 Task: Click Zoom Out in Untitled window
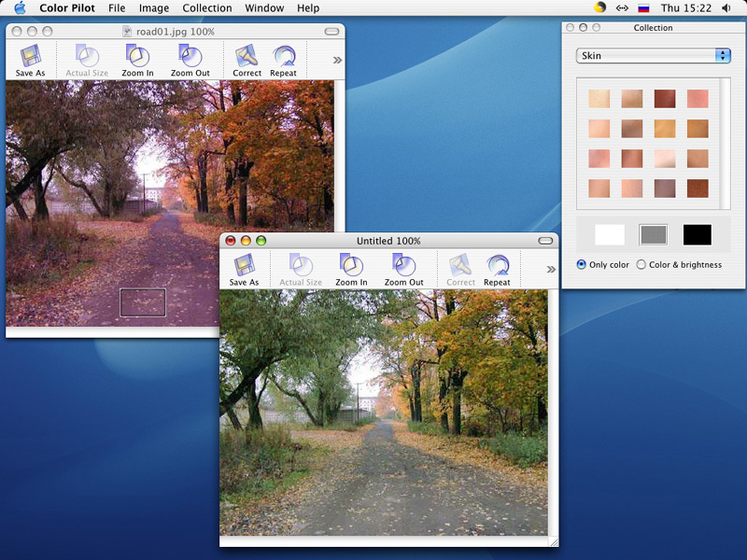[404, 270]
